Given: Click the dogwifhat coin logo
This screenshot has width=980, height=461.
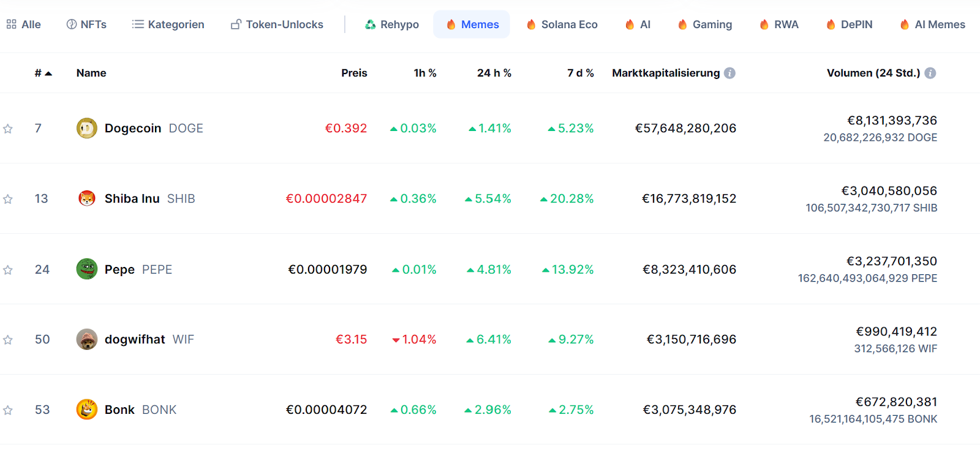Looking at the screenshot, I should (87, 339).
